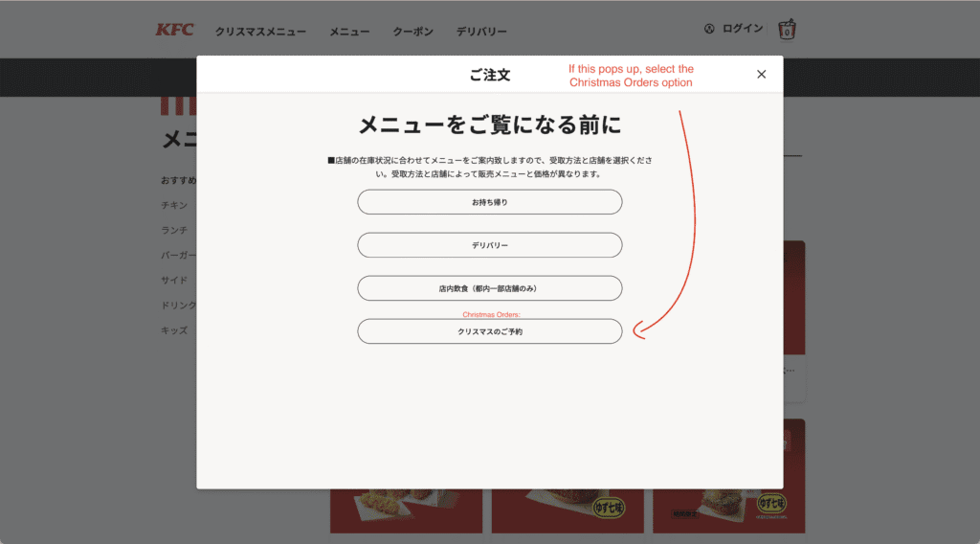The height and width of the screenshot is (544, 980).
Task: Open the shopping cart bucket icon
Action: 787,30
